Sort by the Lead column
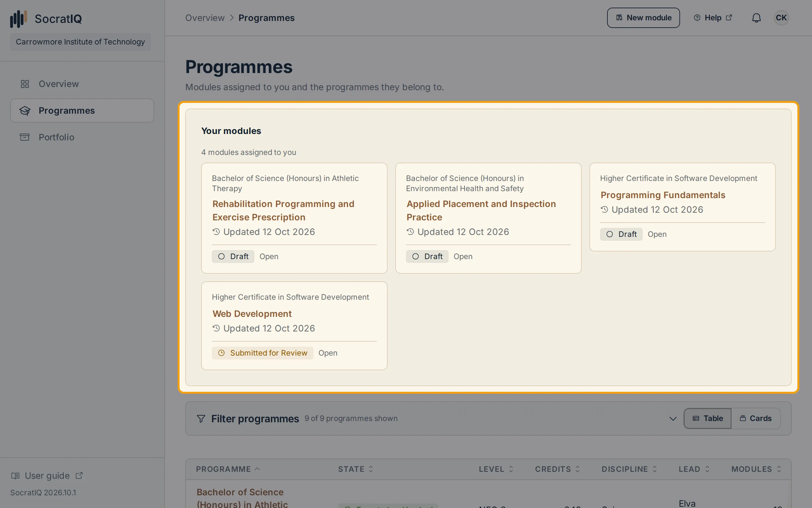812x508 pixels. (694, 469)
